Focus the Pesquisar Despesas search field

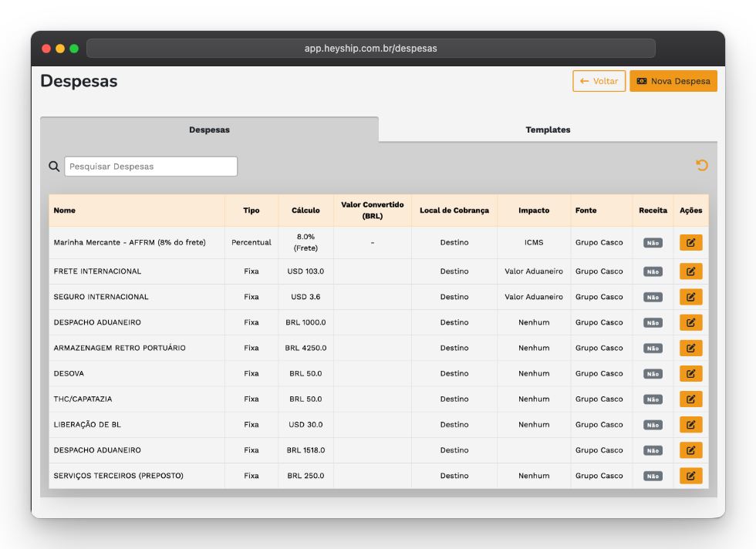pyautogui.click(x=150, y=167)
